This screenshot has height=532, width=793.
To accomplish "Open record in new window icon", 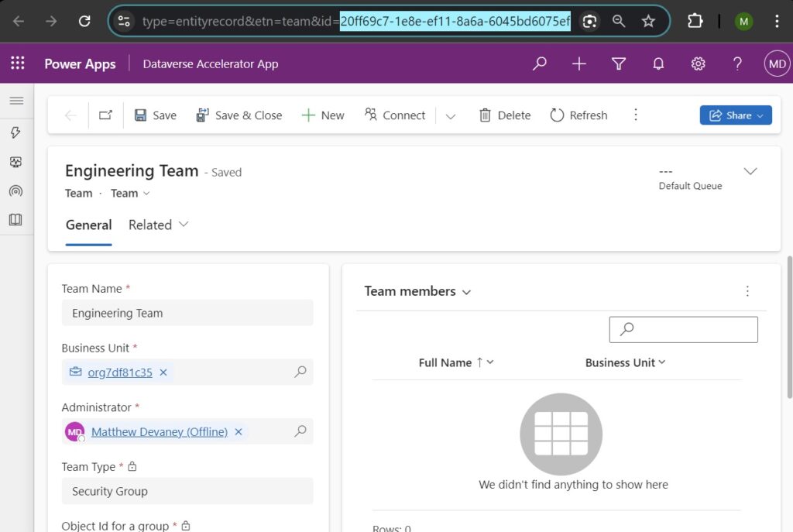I will (105, 115).
